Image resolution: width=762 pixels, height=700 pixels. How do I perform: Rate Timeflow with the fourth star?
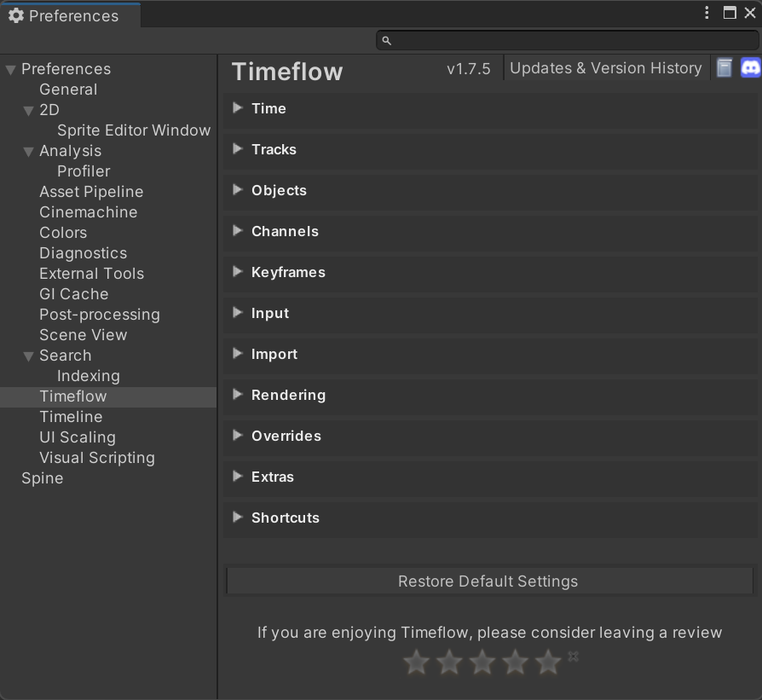tap(515, 662)
